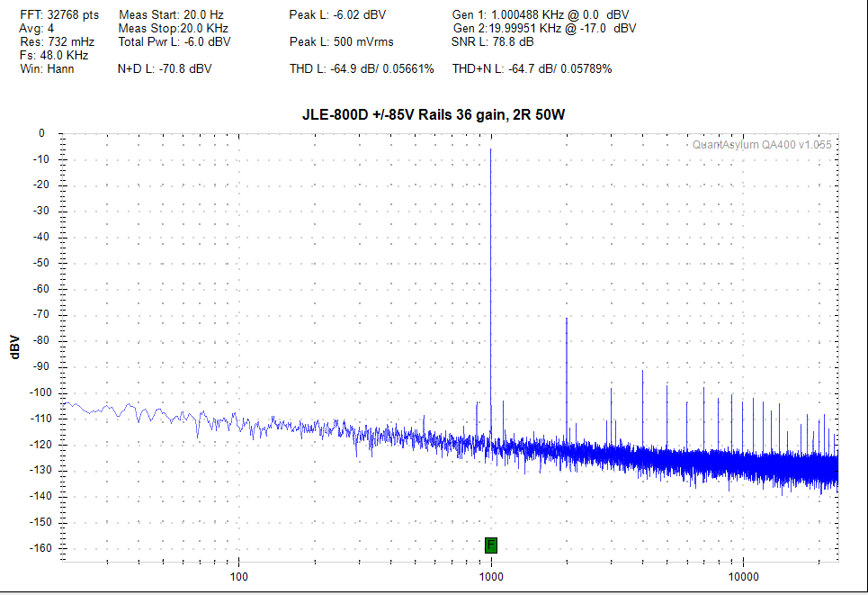Click the -50 y-axis tick label
The width and height of the screenshot is (868, 595).
click(40, 263)
